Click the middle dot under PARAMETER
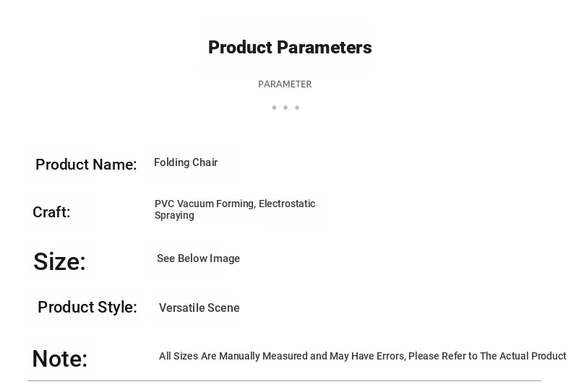 (x=285, y=108)
